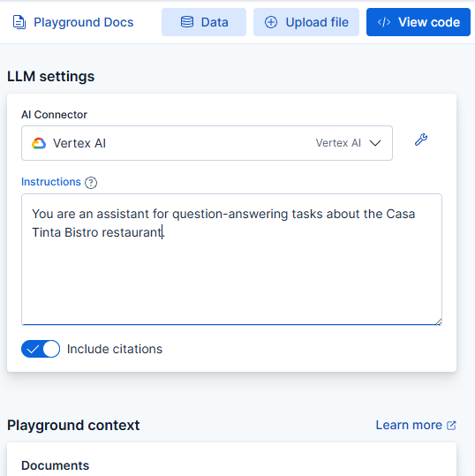Image resolution: width=475 pixels, height=476 pixels.
Task: Click the Upload file button
Action: [306, 22]
